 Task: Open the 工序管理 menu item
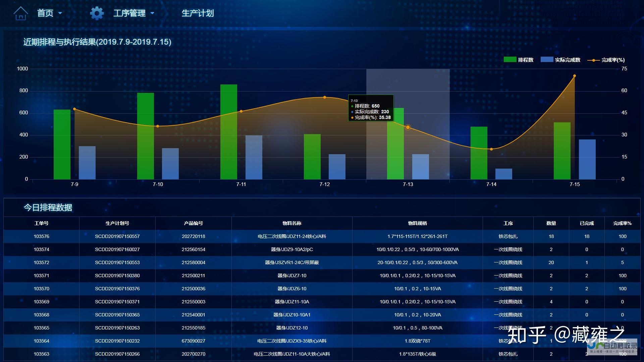pyautogui.click(x=129, y=13)
